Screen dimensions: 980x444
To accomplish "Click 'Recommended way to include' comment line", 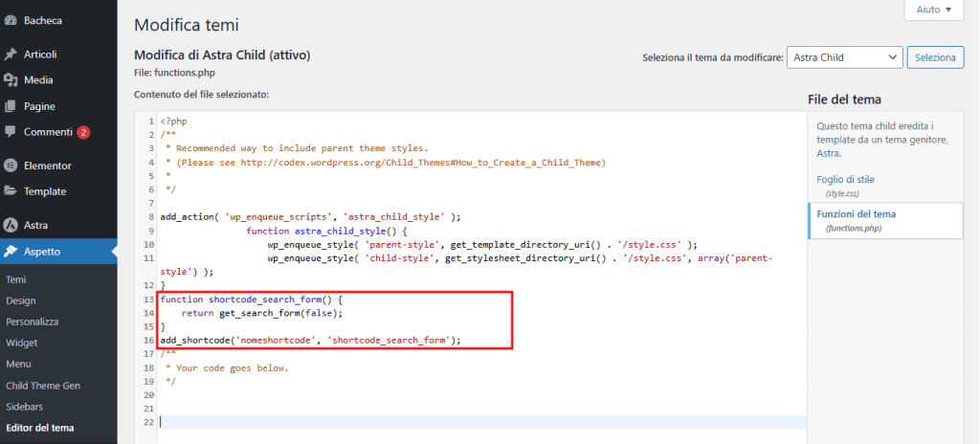I will click(297, 149).
